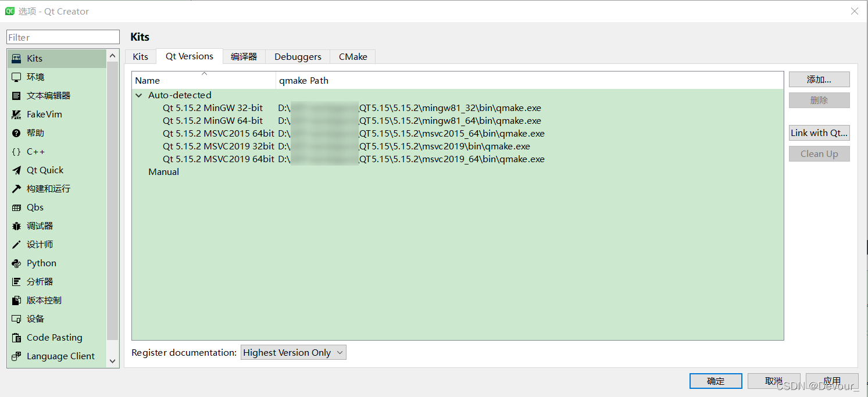
Task: Open the 调试器 settings category
Action: pos(57,226)
